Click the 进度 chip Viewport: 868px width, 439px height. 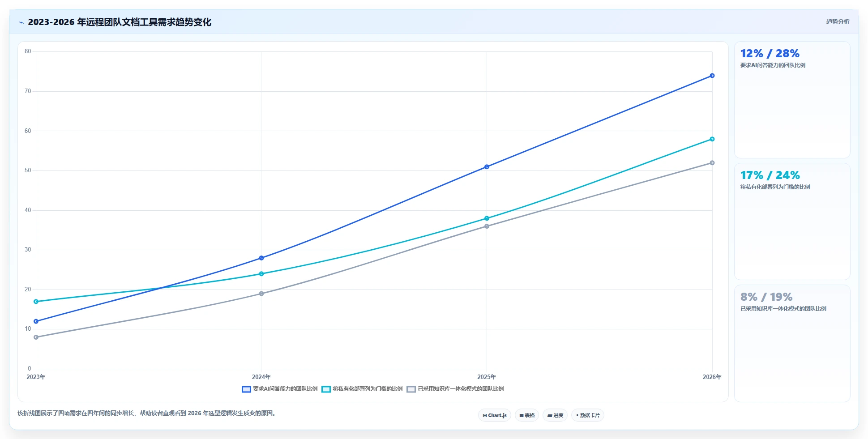[555, 415]
